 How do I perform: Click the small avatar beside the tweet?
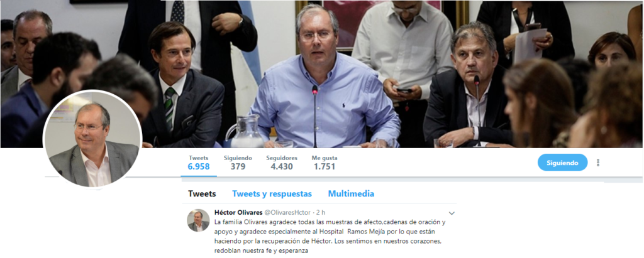198,220
